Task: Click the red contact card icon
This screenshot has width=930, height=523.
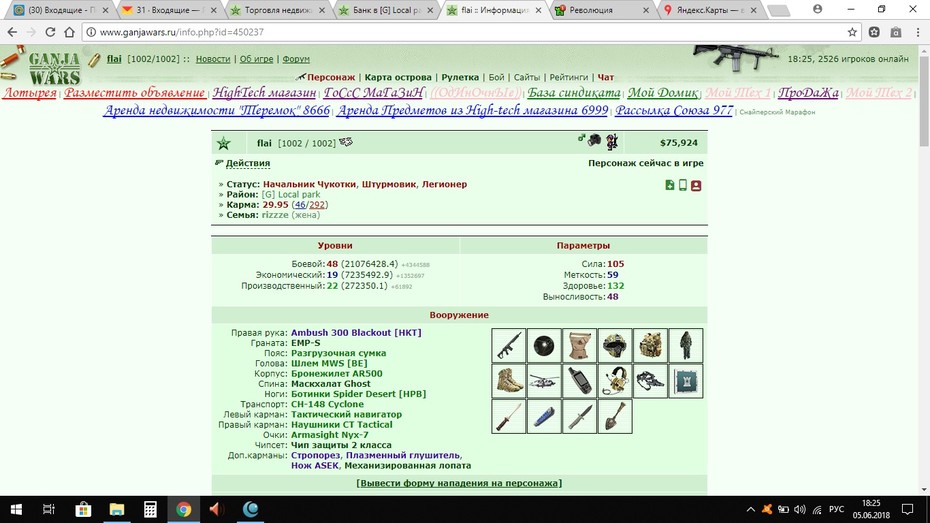Action: [x=696, y=186]
